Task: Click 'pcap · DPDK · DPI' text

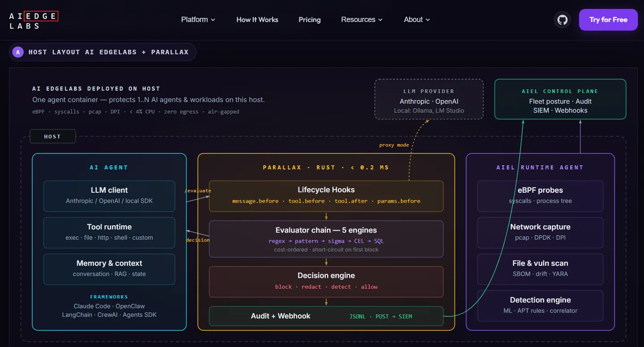Action: tap(540, 237)
